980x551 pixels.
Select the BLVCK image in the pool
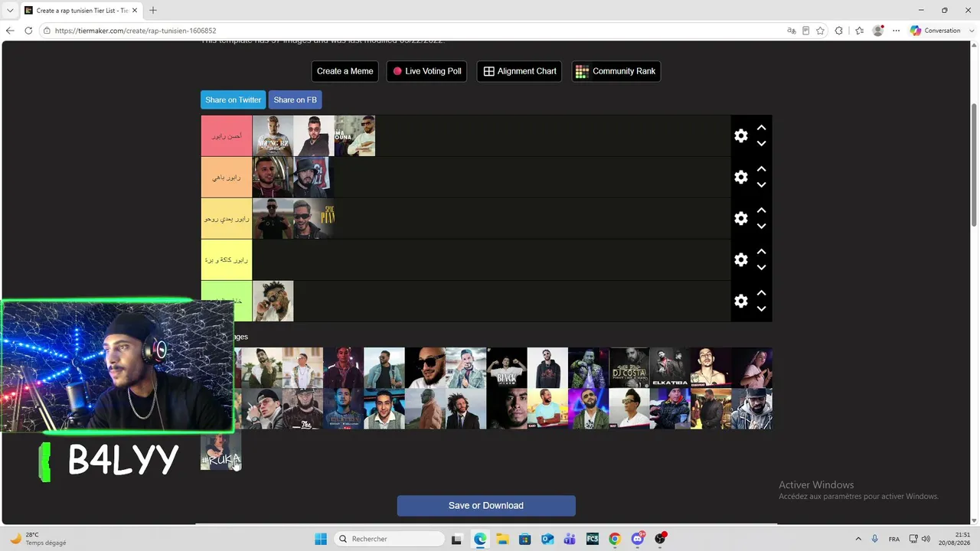point(507,368)
